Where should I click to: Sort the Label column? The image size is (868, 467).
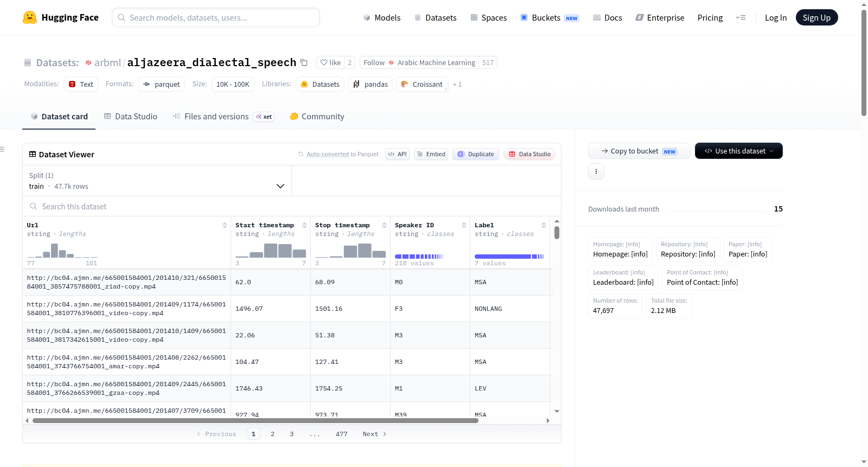tap(544, 225)
